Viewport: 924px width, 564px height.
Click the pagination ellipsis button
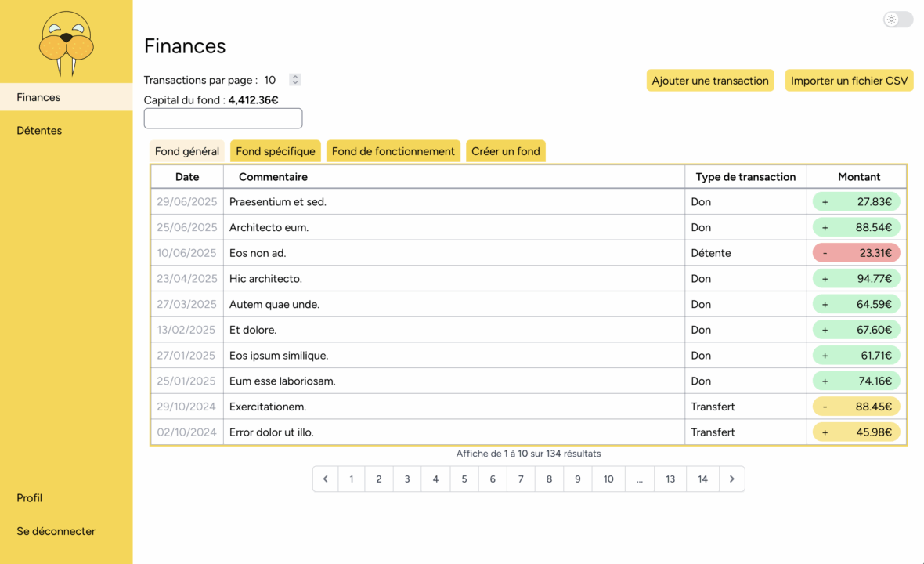click(639, 479)
